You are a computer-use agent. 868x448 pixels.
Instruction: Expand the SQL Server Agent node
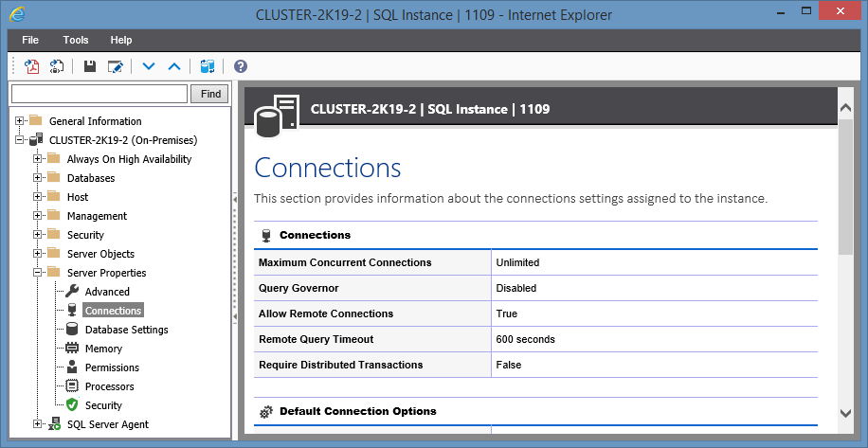(x=38, y=424)
